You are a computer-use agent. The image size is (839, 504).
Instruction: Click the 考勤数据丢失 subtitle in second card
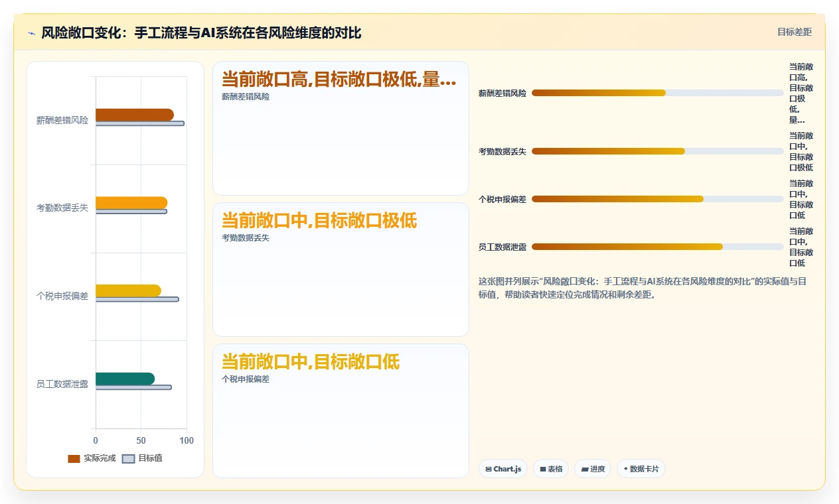(x=246, y=238)
